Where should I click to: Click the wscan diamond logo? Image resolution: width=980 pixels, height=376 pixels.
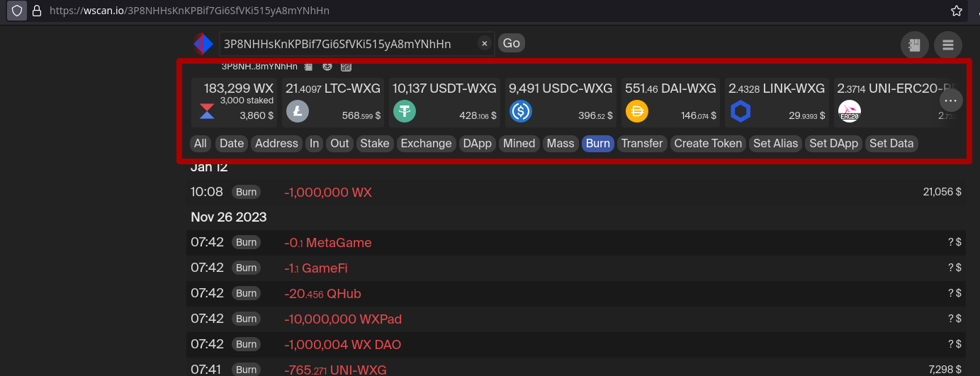tap(203, 44)
